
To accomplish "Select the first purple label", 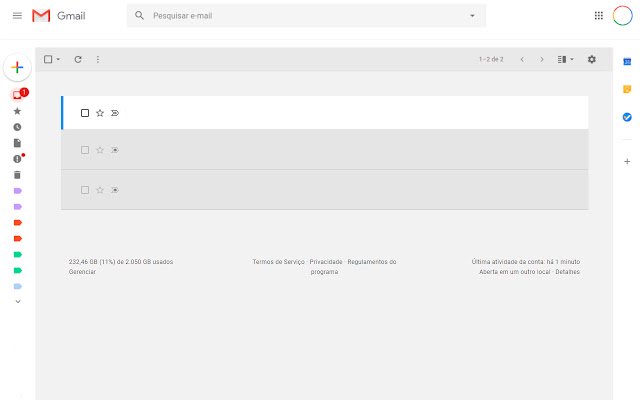I will pos(18,191).
